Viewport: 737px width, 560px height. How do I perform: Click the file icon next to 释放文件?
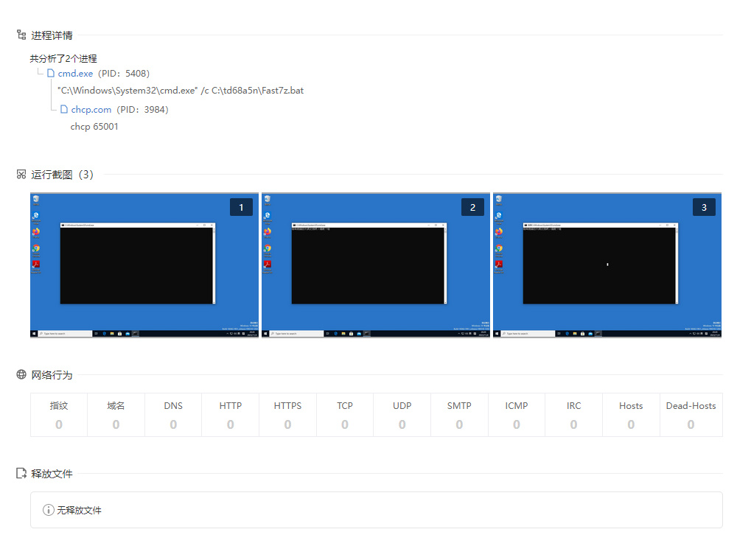[21, 474]
